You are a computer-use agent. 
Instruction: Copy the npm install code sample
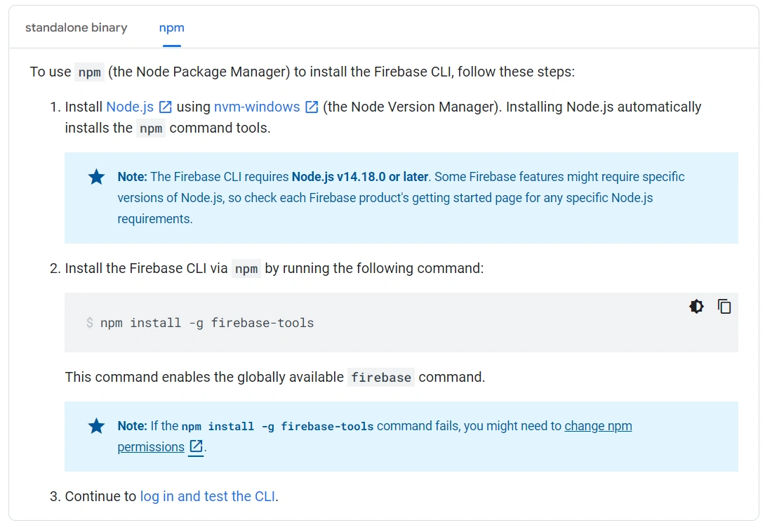pos(724,307)
